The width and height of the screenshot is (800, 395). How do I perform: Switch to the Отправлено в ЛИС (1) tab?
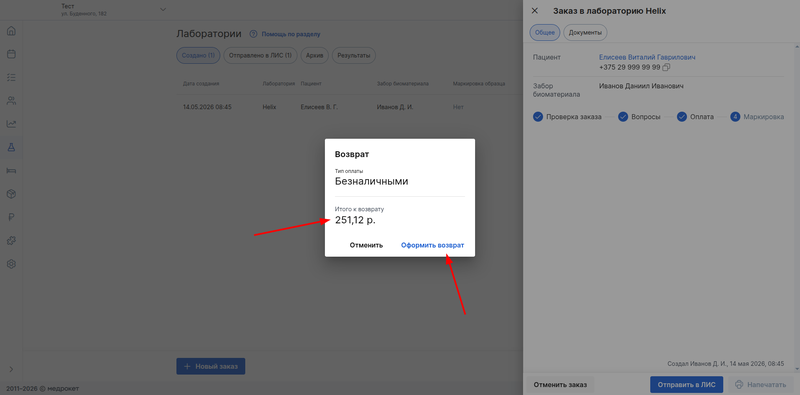(260, 55)
